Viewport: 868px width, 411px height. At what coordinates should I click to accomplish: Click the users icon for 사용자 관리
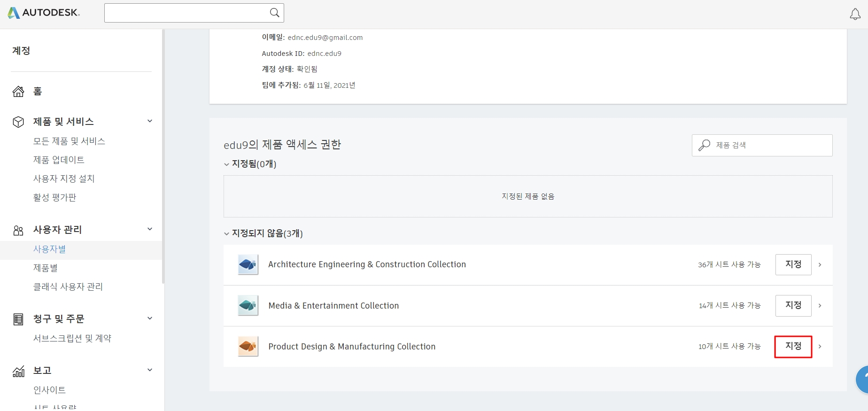tap(18, 230)
